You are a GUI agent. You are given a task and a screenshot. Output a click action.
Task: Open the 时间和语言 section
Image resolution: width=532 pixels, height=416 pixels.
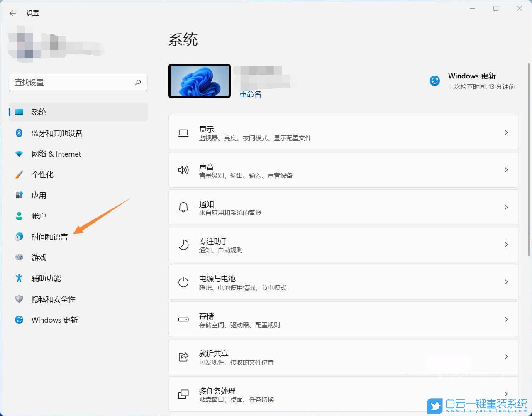tap(49, 237)
